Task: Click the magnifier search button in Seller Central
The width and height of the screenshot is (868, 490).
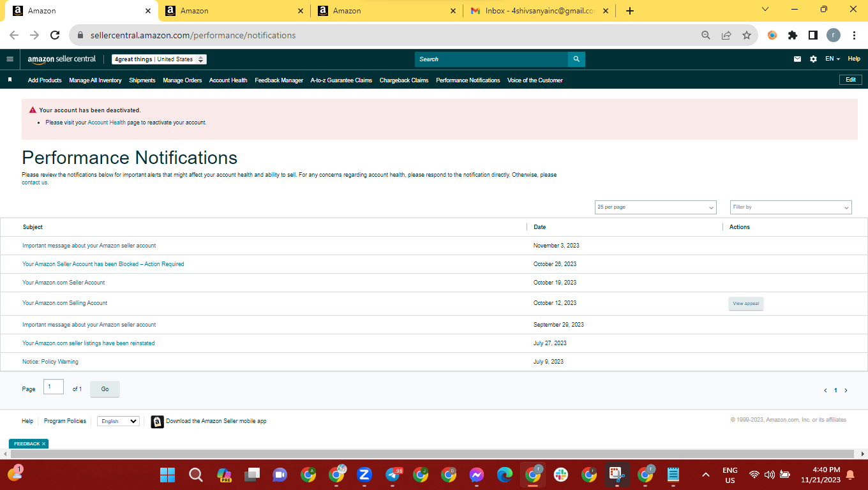Action: point(576,59)
